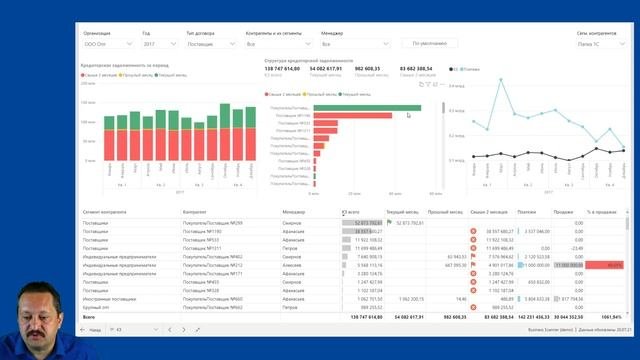Open the Организация dropdown (ООО One)
The height and width of the screenshot is (360, 640).
coord(108,44)
